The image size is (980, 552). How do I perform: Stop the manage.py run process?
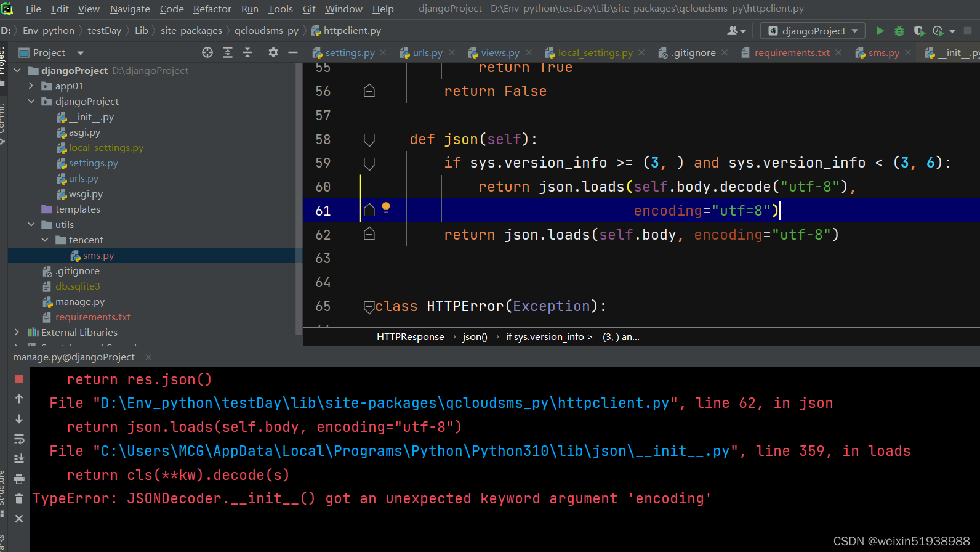[x=19, y=379]
